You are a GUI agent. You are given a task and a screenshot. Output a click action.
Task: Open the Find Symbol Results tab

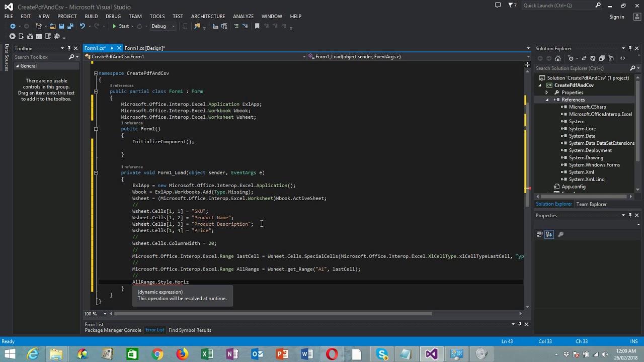point(190,330)
